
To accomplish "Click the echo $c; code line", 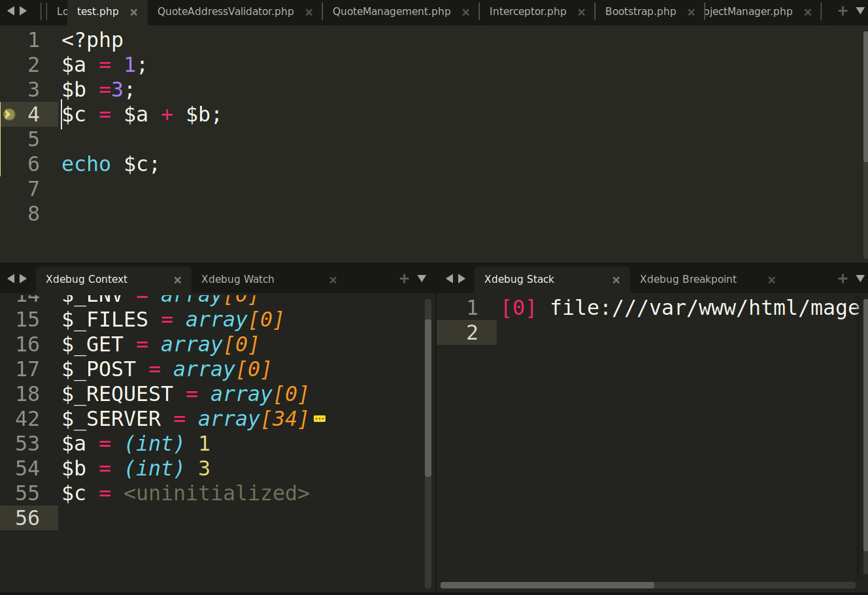I will click(110, 164).
